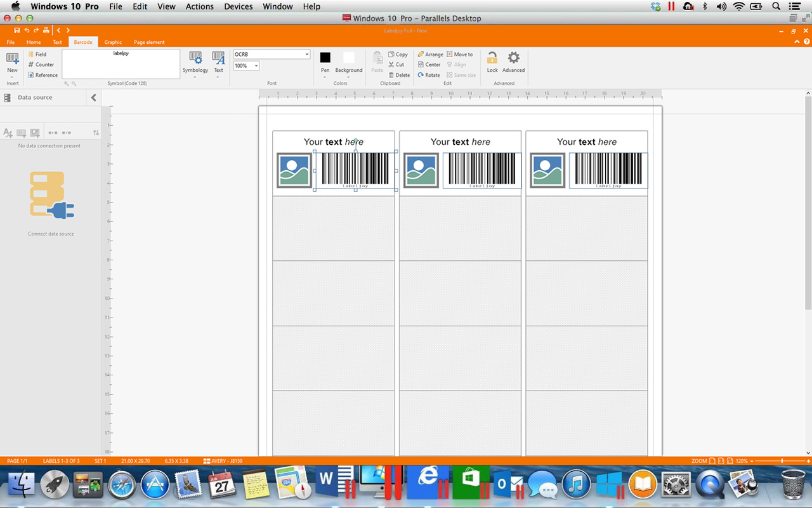Click the black Pen color swatch

(x=325, y=58)
